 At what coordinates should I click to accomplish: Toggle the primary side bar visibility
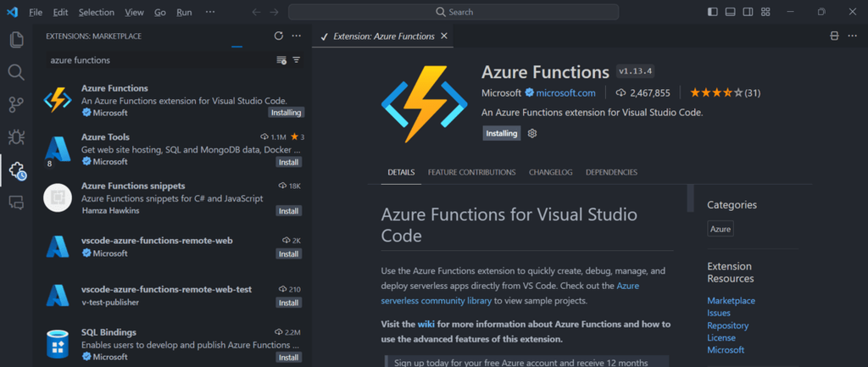click(x=712, y=12)
